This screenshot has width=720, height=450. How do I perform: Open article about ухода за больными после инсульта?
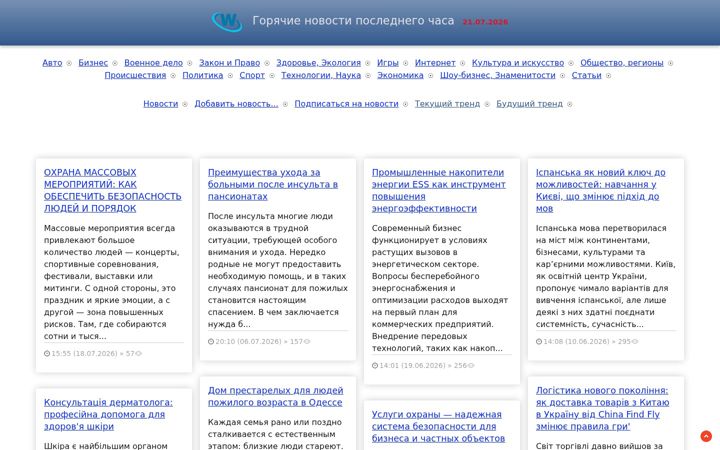pos(273,184)
